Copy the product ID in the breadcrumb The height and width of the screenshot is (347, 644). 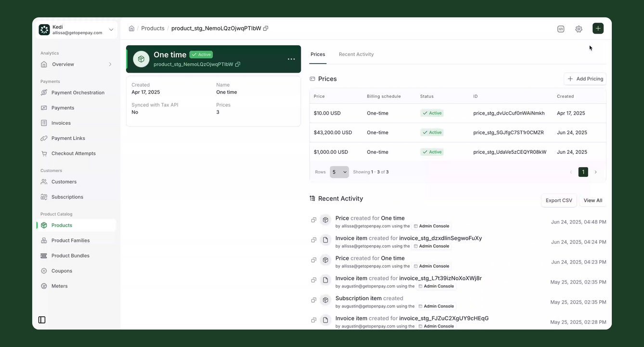coord(266,28)
